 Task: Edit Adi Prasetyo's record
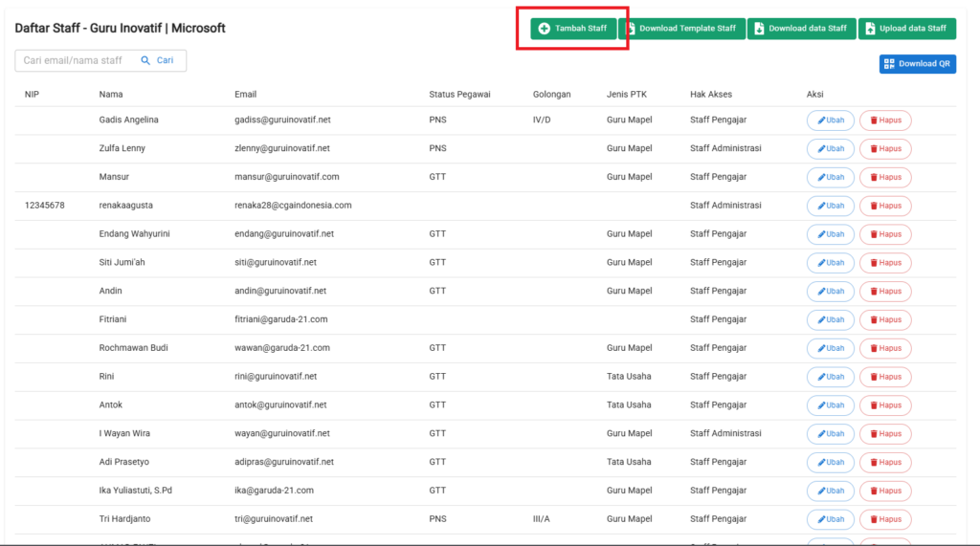(x=831, y=462)
